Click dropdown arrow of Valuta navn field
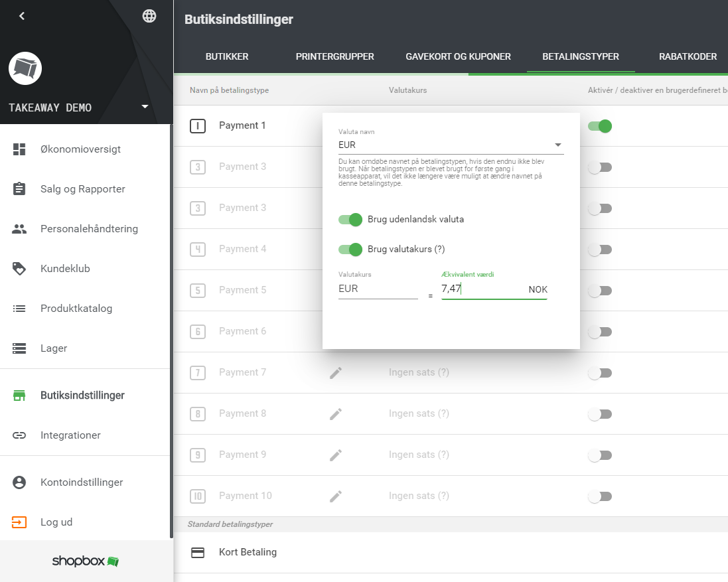Viewport: 728px width, 582px height. pyautogui.click(x=558, y=145)
